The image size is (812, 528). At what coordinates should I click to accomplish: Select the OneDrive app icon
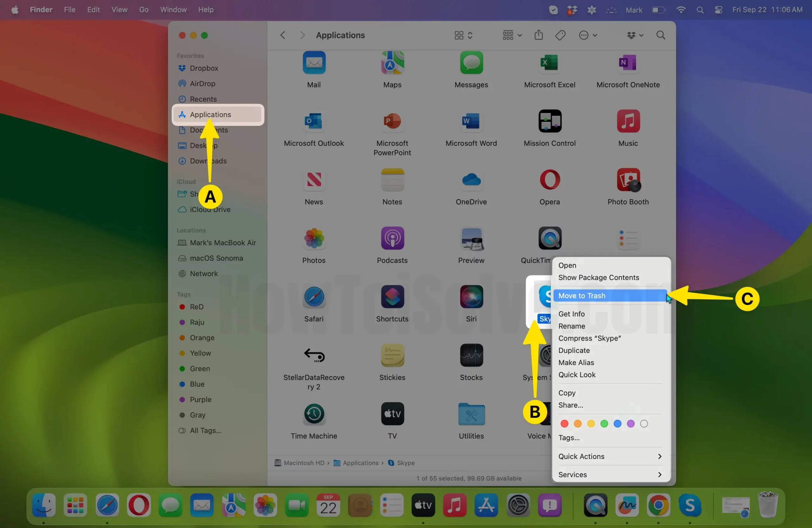point(471,180)
